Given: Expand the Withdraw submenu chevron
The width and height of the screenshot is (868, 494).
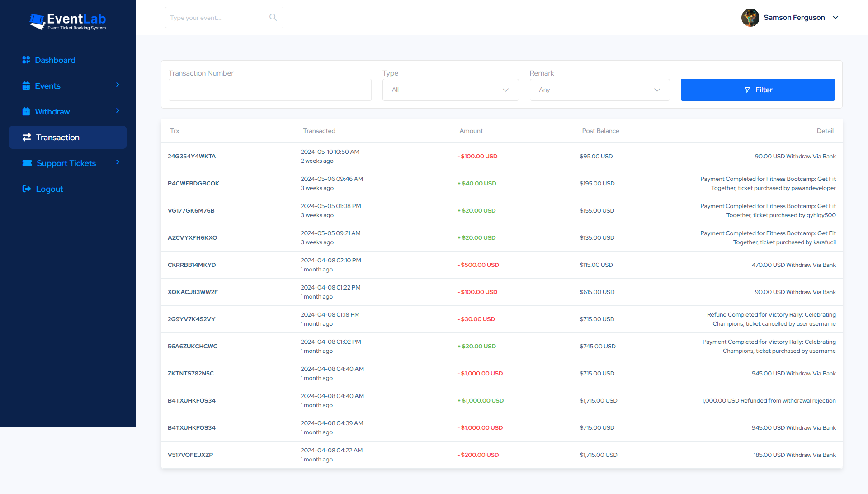Looking at the screenshot, I should click(118, 111).
